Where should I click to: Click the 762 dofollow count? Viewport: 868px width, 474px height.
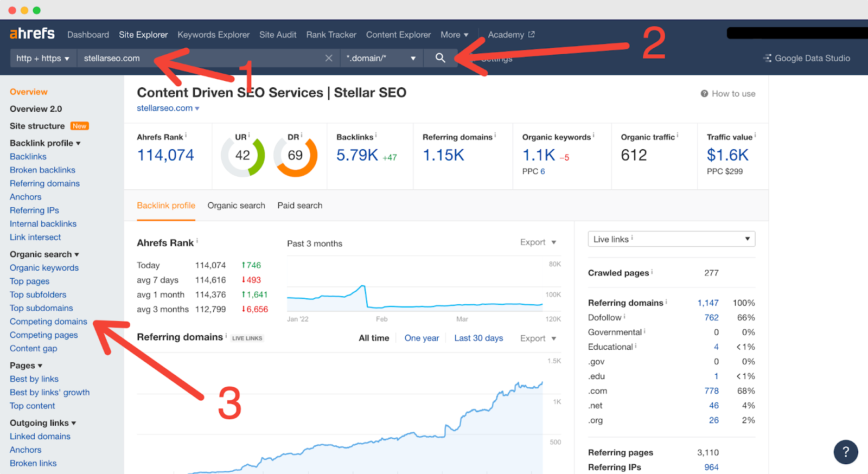(712, 318)
